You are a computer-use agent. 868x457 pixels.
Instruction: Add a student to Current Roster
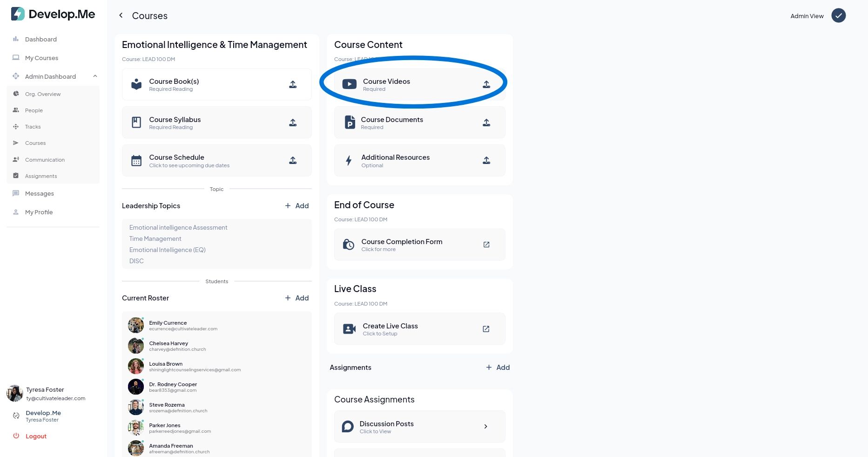[297, 298]
